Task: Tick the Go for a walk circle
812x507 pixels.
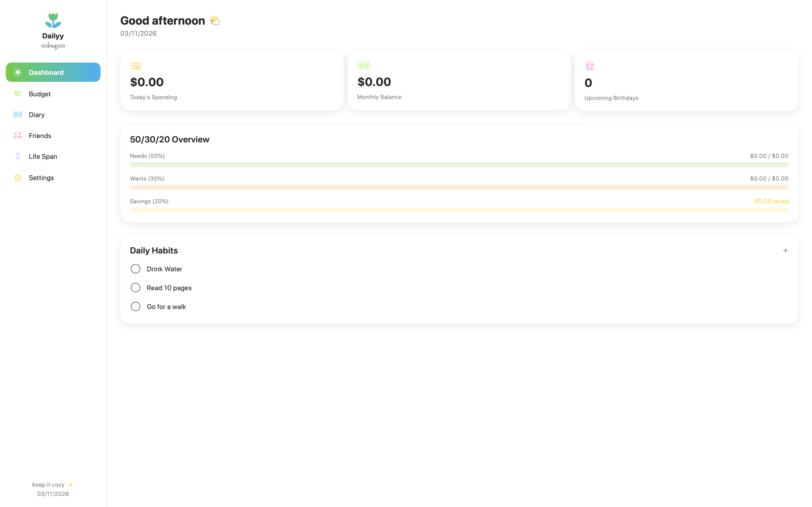Action: click(136, 306)
